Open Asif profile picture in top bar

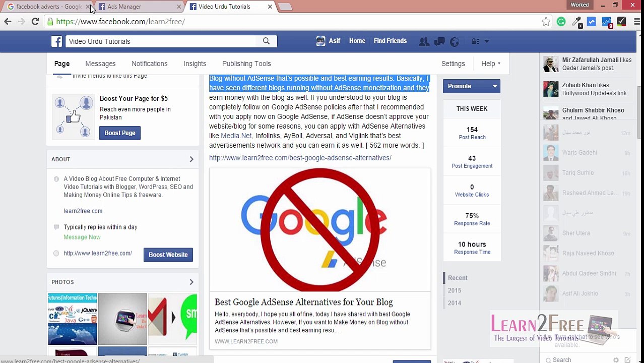(x=320, y=41)
